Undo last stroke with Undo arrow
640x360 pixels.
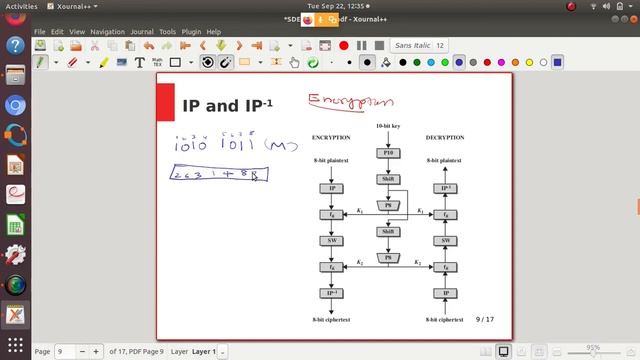[149, 45]
